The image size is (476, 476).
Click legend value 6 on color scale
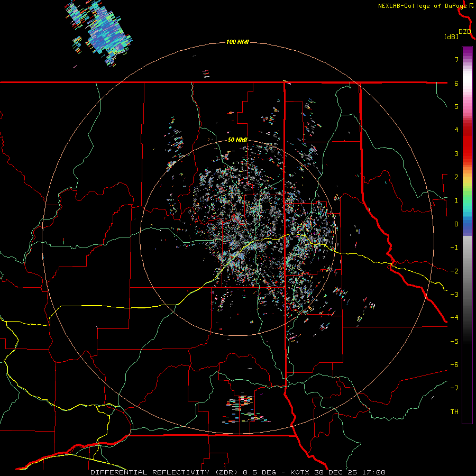tap(456, 83)
